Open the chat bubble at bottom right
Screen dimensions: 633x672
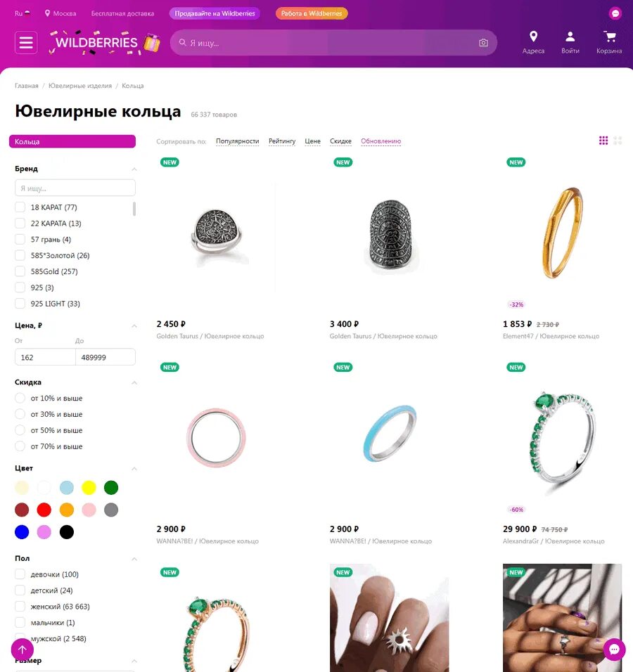pyautogui.click(x=614, y=650)
